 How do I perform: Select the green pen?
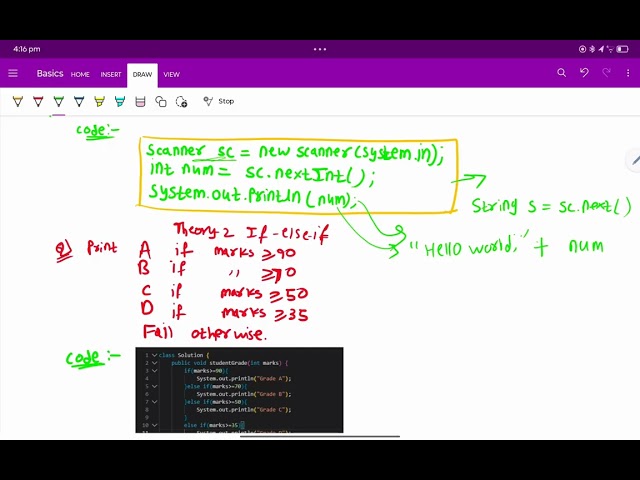59,101
